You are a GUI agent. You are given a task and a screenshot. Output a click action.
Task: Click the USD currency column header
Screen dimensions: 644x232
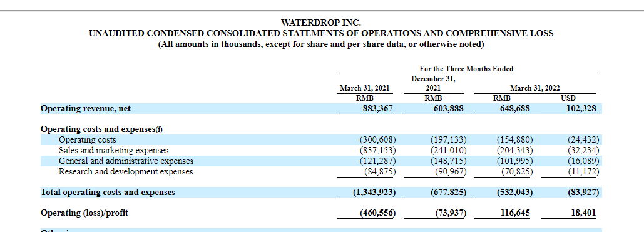click(568, 98)
